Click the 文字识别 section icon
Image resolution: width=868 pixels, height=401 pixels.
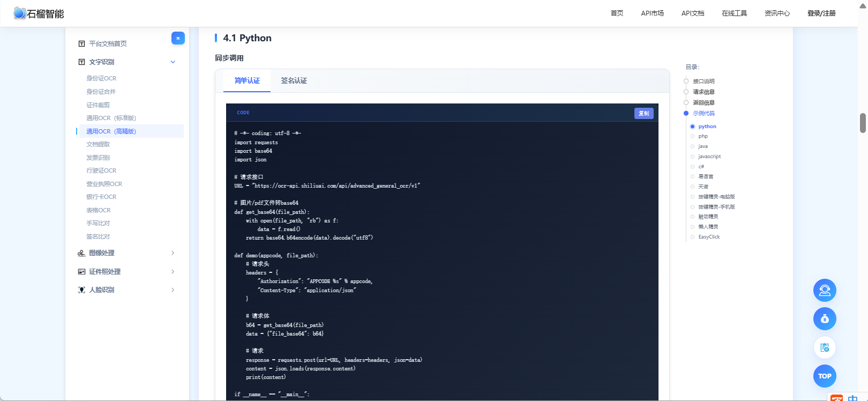(81, 62)
